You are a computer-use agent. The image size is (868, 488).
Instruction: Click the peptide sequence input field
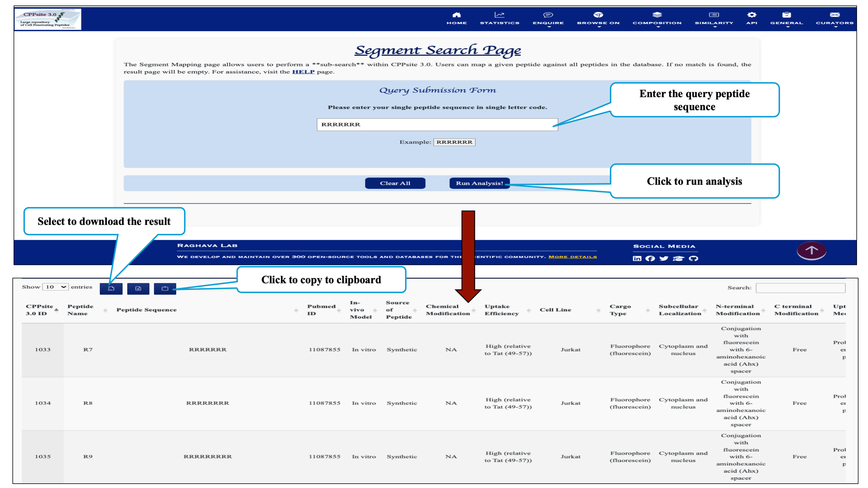(x=437, y=125)
